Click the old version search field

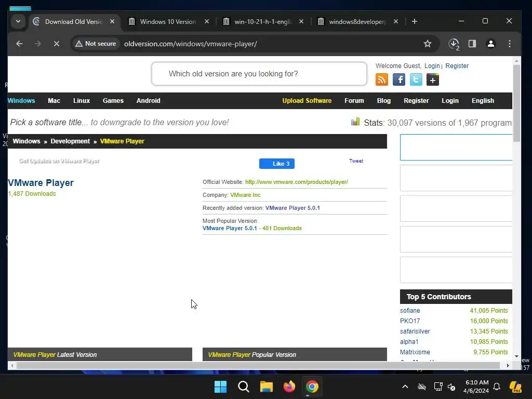point(259,74)
